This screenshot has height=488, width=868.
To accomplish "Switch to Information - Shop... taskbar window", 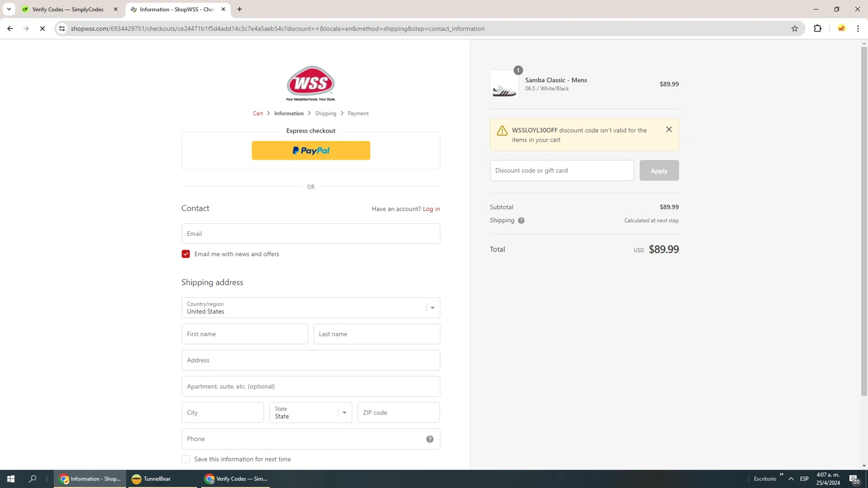I will [90, 479].
